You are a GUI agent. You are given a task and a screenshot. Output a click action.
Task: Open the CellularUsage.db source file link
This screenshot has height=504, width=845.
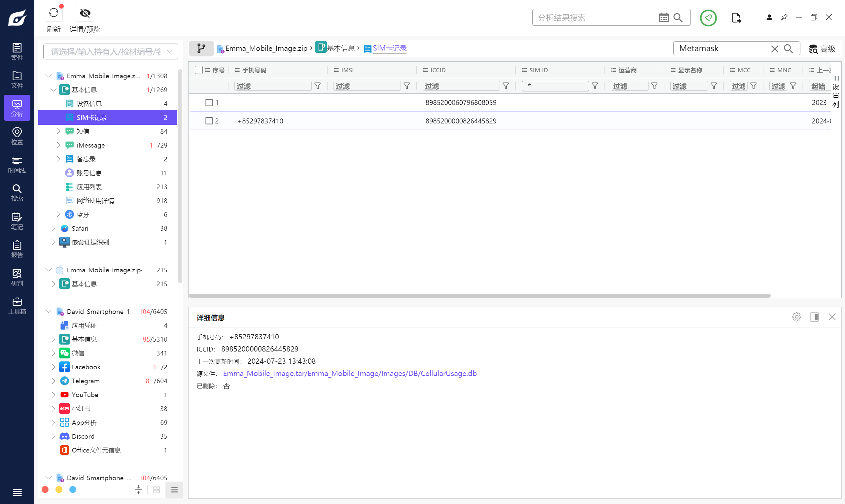tap(350, 373)
